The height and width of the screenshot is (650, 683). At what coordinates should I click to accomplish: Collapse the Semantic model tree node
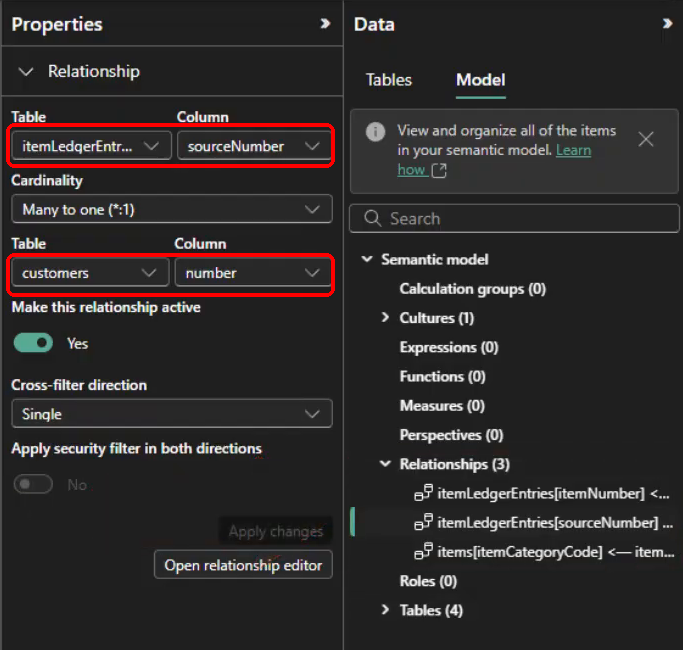coord(367,259)
